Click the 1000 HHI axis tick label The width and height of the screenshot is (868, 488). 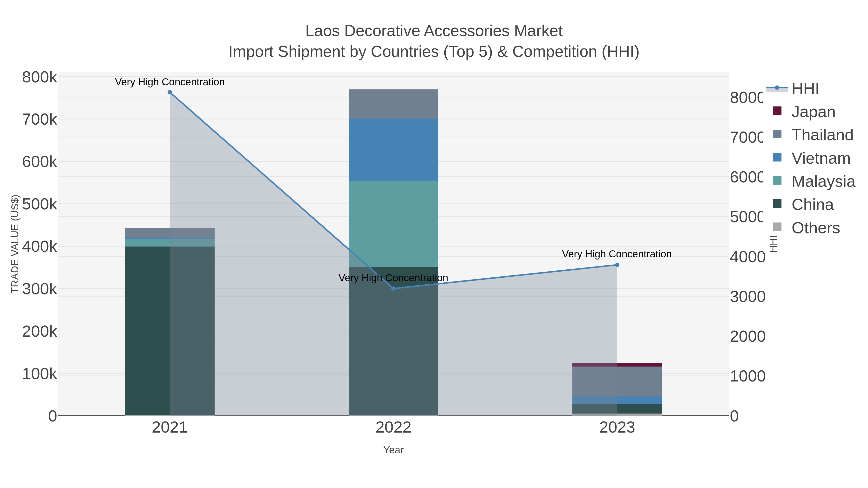pyautogui.click(x=747, y=376)
